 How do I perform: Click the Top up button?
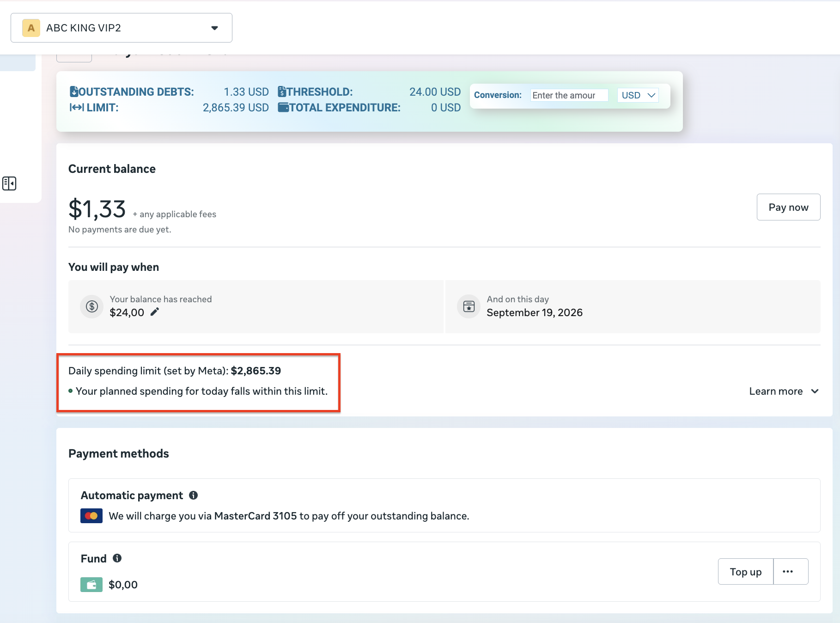pyautogui.click(x=746, y=572)
